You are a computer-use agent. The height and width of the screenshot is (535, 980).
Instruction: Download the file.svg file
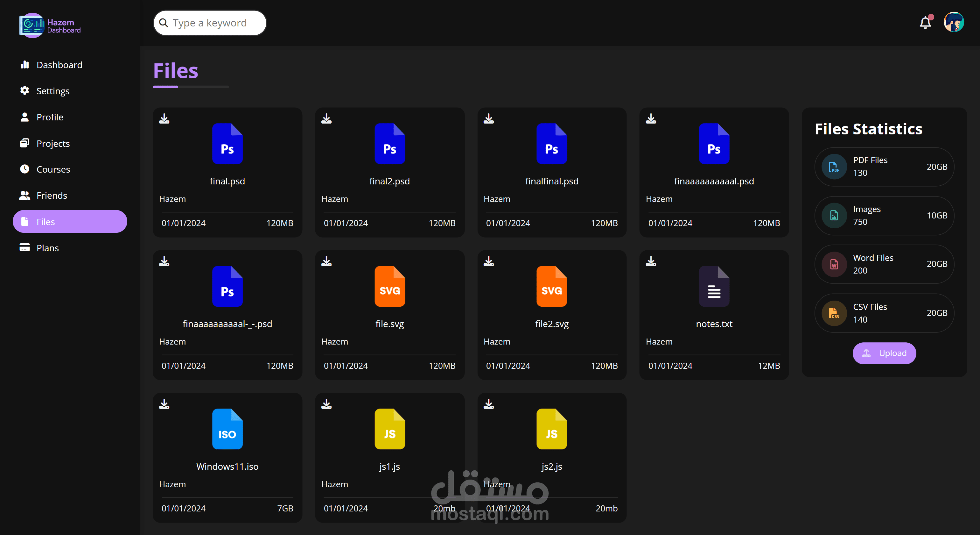pyautogui.click(x=326, y=261)
